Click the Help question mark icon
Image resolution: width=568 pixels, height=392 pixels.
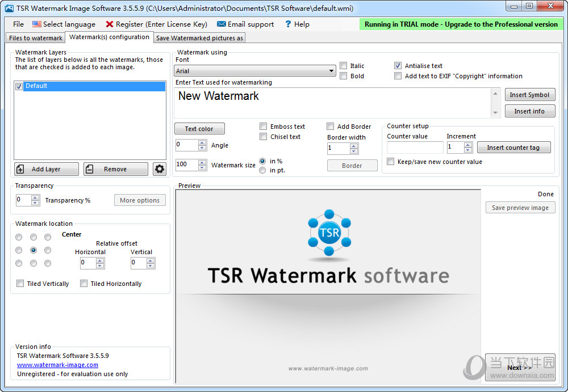(289, 24)
